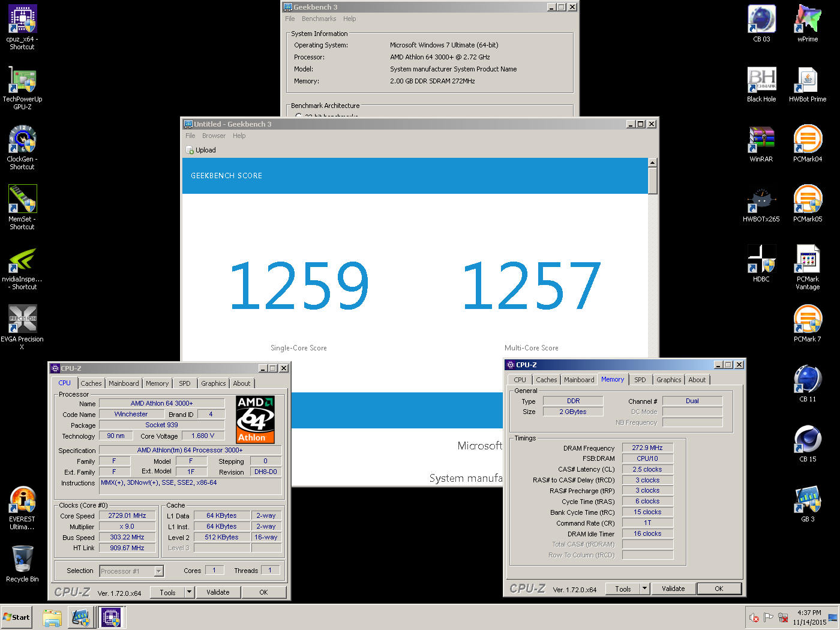Viewport: 840px width, 630px height.
Task: Open the CB 15 desktop icon
Action: pyautogui.click(x=808, y=444)
